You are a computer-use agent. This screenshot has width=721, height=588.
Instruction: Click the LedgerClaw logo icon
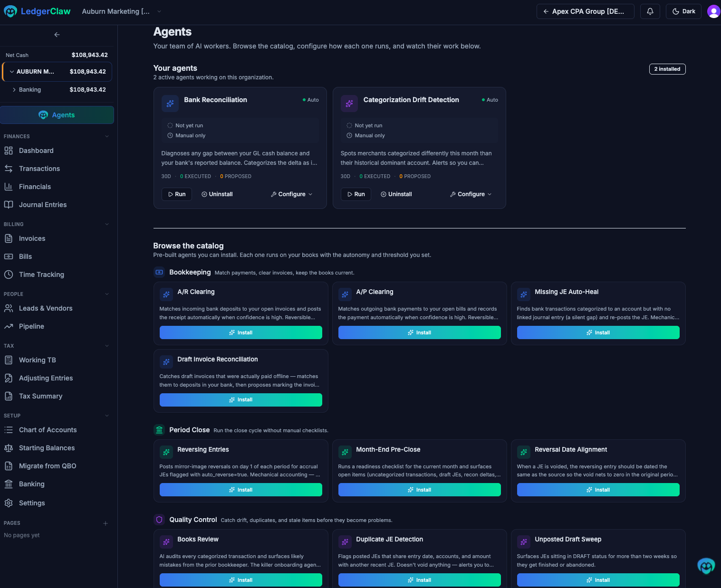(10, 11)
